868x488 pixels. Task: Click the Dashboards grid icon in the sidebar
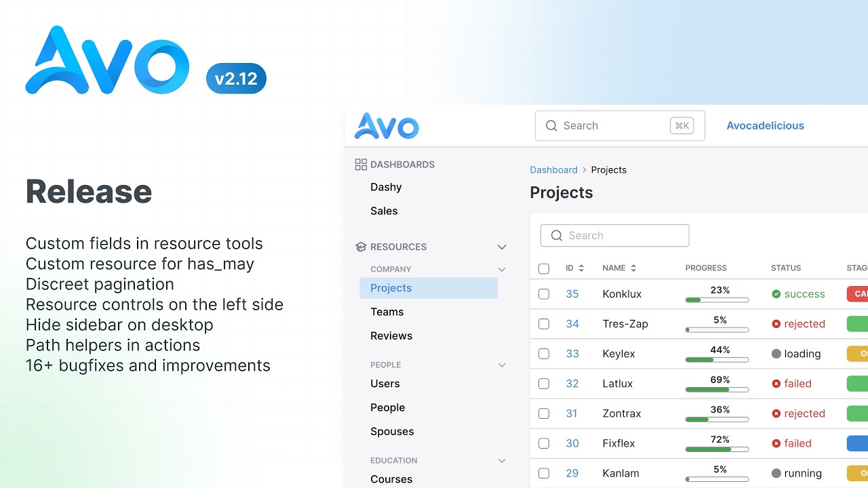point(361,164)
